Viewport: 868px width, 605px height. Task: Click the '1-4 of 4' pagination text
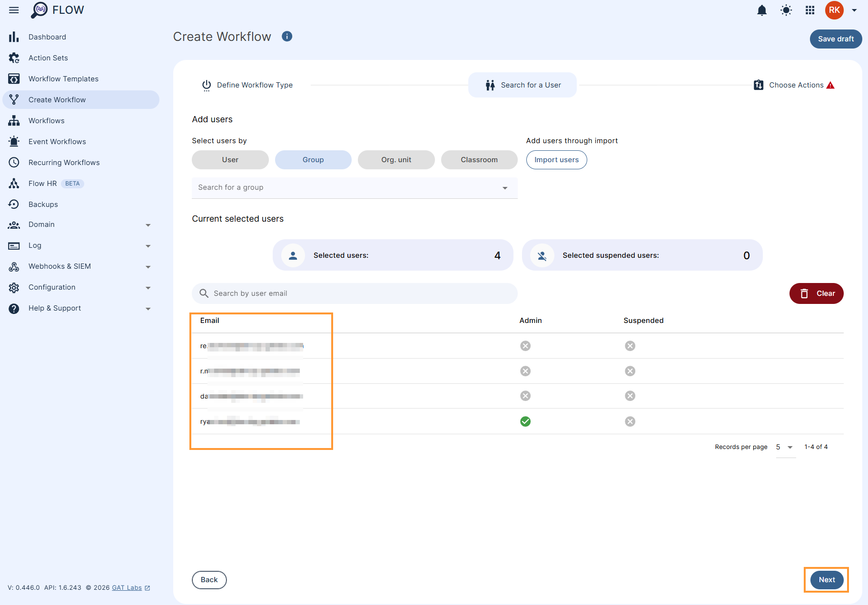tap(816, 447)
